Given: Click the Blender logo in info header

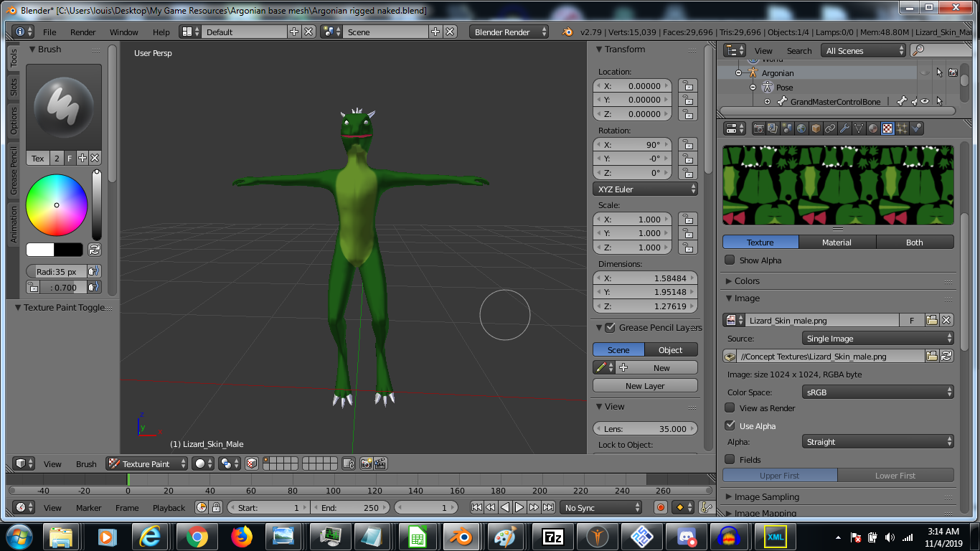Looking at the screenshot, I should pyautogui.click(x=567, y=32).
